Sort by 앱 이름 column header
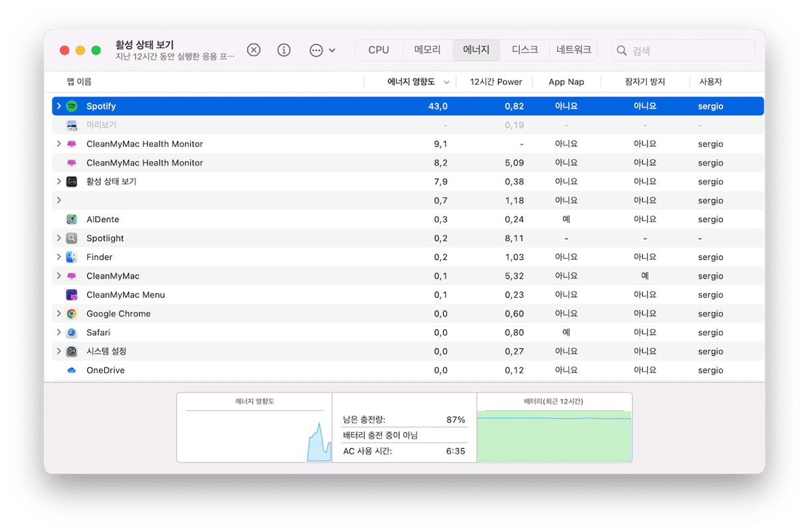The width and height of the screenshot is (809, 532). tap(79, 82)
